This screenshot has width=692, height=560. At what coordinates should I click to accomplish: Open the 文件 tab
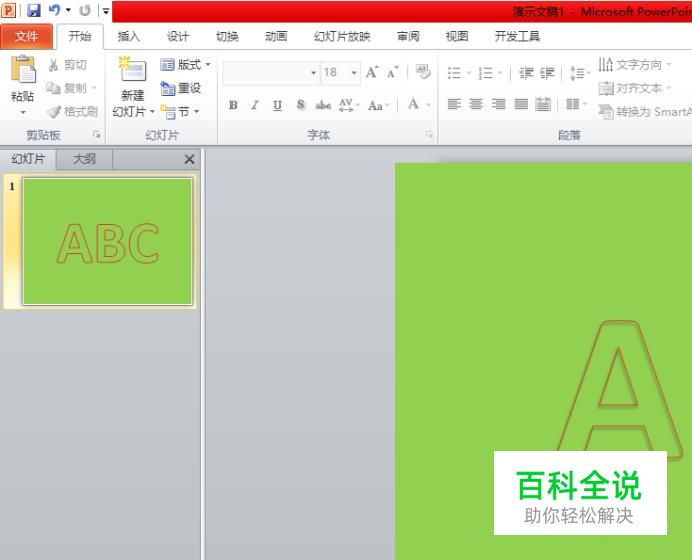[26, 36]
